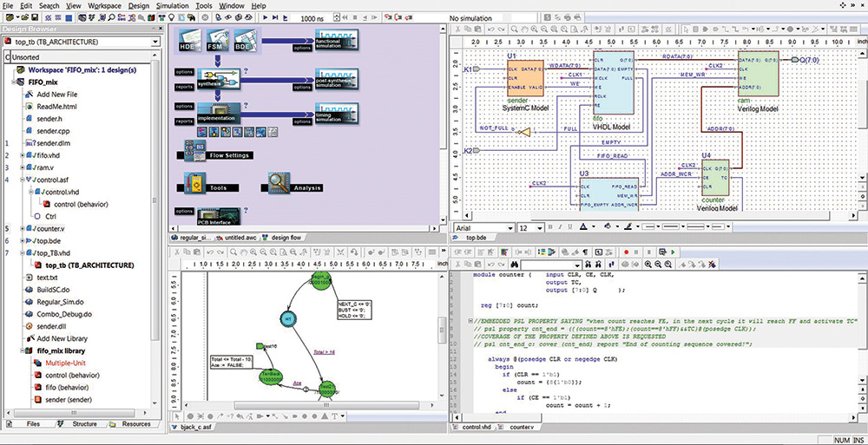Open the Arial font name dropdown

point(483,227)
